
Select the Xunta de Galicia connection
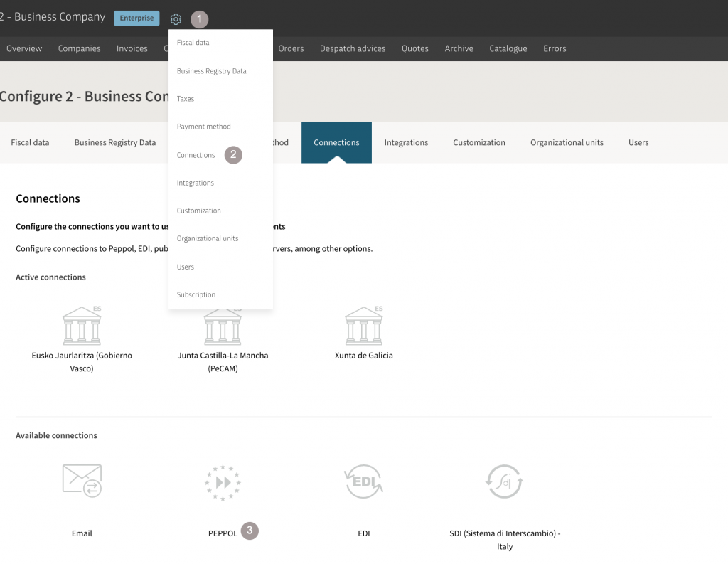[x=363, y=325]
